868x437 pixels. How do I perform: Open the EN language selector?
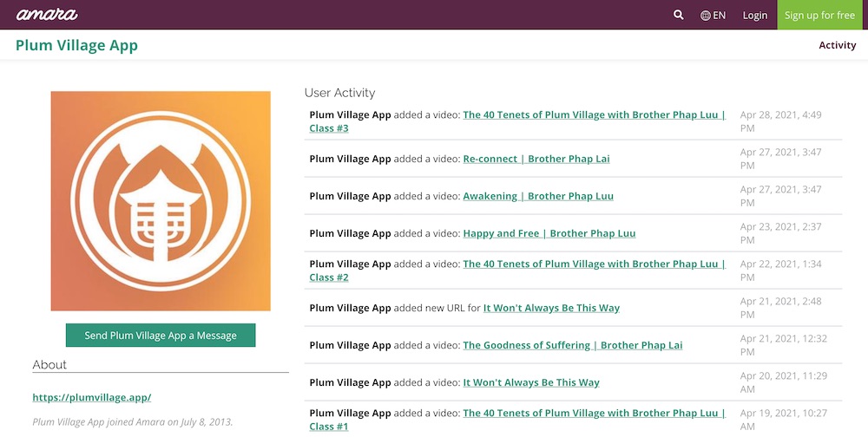pyautogui.click(x=713, y=16)
